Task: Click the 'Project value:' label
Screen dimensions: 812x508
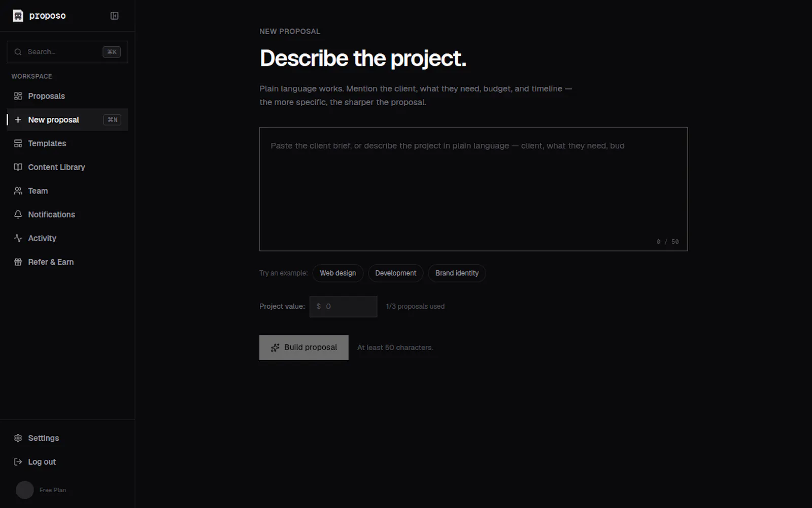Action: coord(282,306)
